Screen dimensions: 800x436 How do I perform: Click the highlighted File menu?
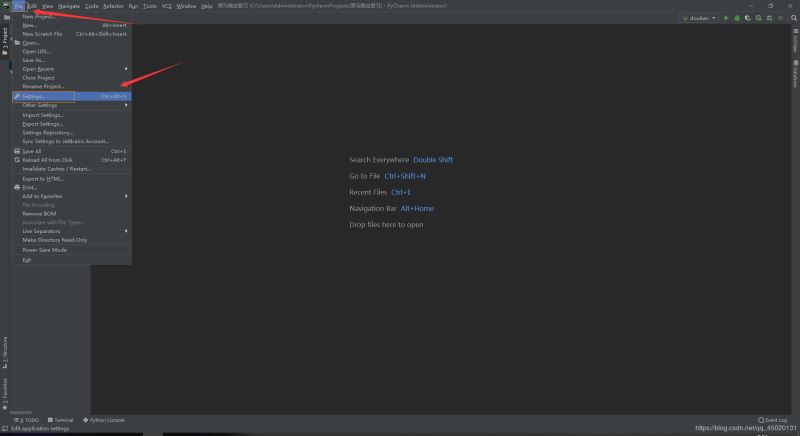[x=19, y=6]
